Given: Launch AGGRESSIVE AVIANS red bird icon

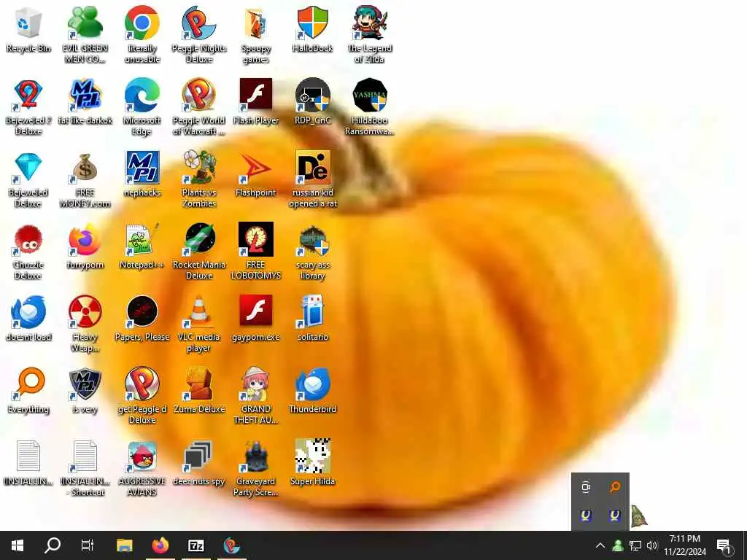Looking at the screenshot, I should pyautogui.click(x=142, y=469).
